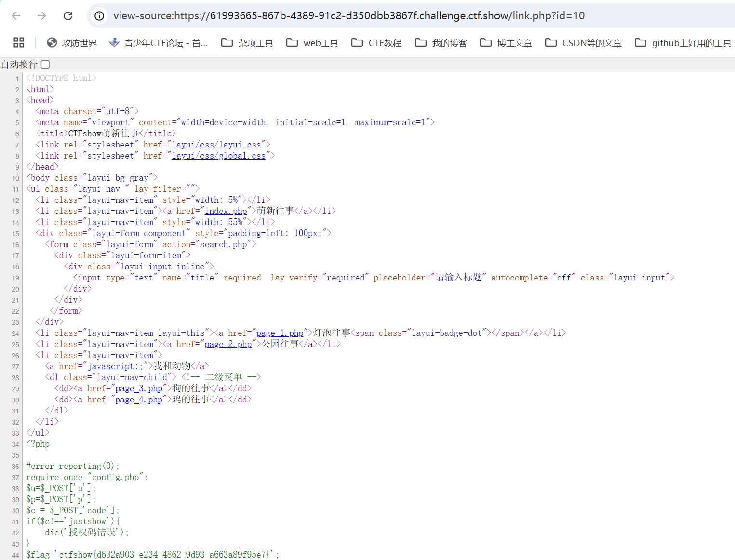
Task: Click the body class layui-bg-gray line
Action: click(92, 178)
